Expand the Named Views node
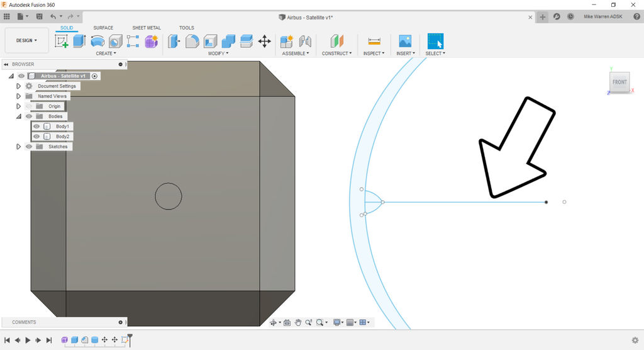Image resolution: width=644 pixels, height=350 pixels. (18, 96)
